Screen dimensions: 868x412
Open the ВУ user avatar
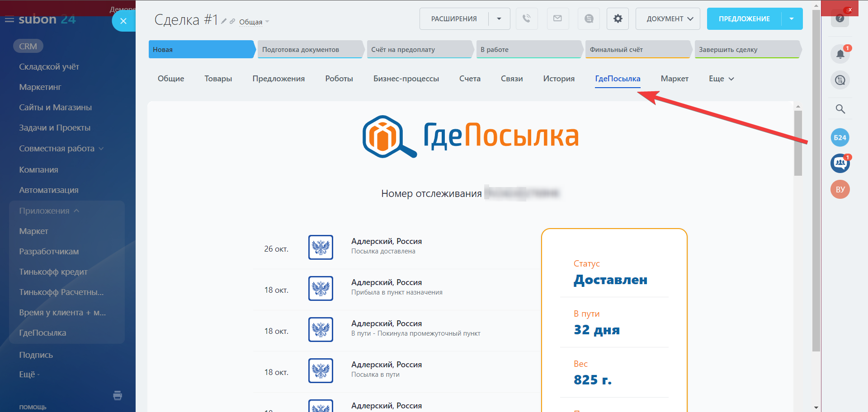click(840, 189)
